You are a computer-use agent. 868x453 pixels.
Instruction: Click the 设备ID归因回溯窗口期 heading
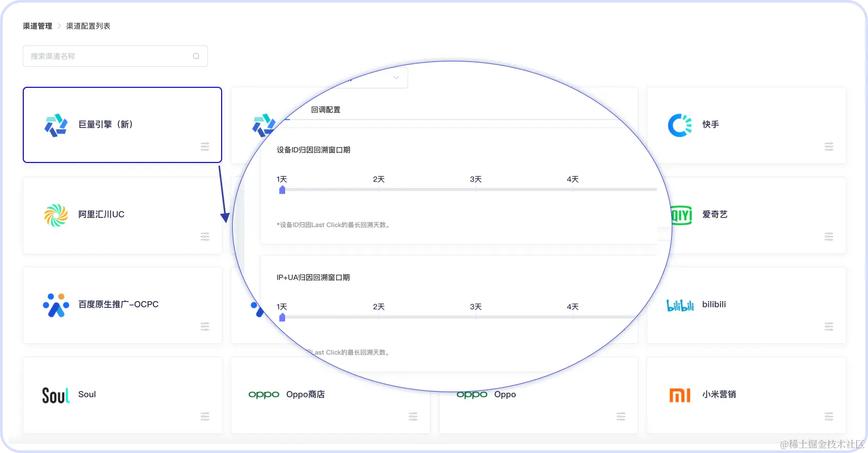point(314,150)
